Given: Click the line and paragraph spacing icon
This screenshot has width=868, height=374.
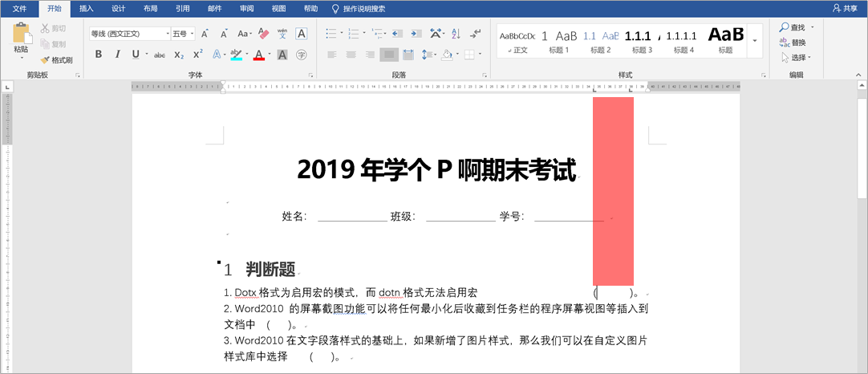Looking at the screenshot, I should point(426,55).
